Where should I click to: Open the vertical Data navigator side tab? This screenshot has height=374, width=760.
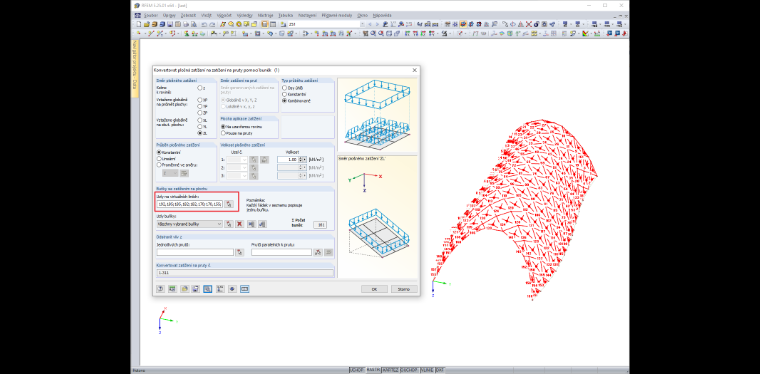[135, 68]
